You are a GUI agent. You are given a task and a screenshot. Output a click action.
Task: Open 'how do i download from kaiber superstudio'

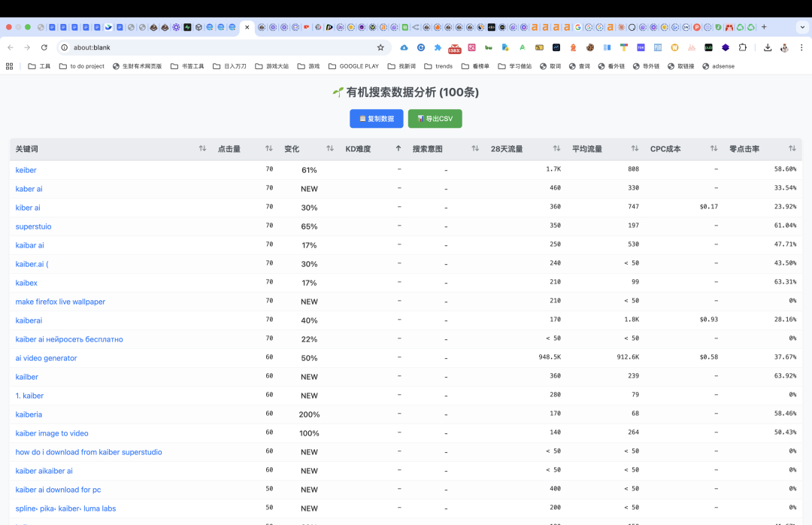(89, 452)
